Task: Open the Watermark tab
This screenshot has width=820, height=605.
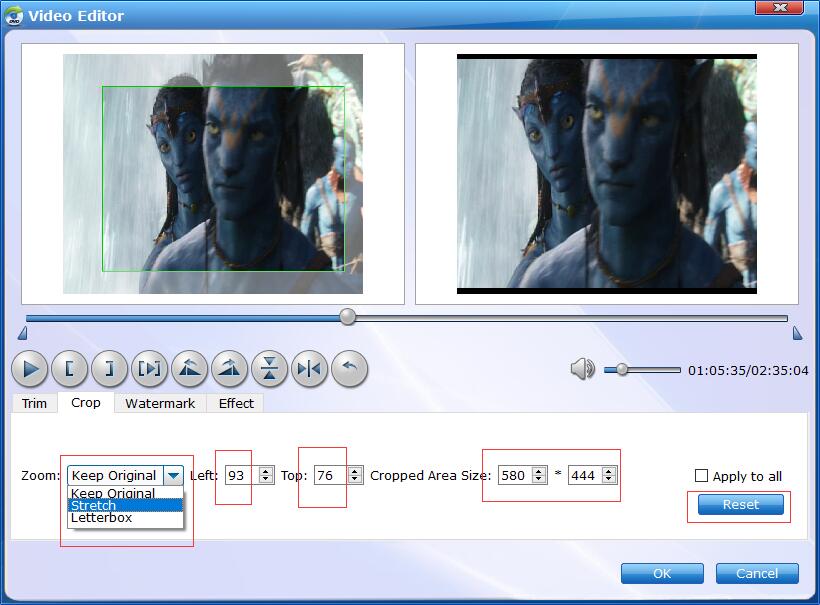Action: pos(160,403)
